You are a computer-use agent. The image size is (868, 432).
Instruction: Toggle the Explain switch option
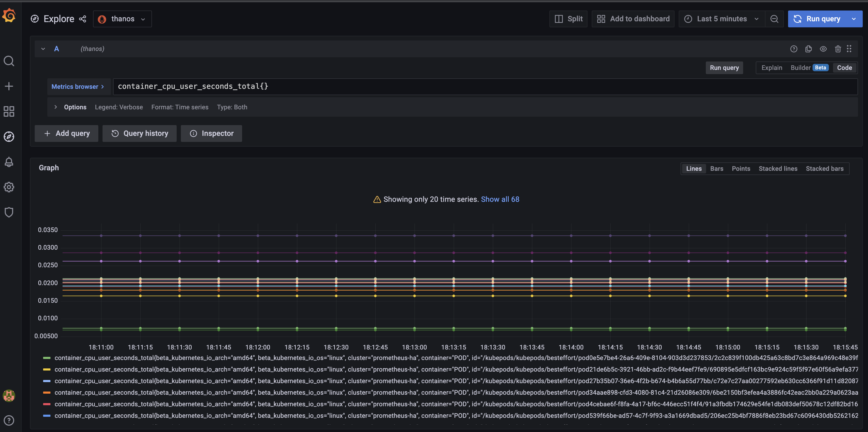click(772, 68)
